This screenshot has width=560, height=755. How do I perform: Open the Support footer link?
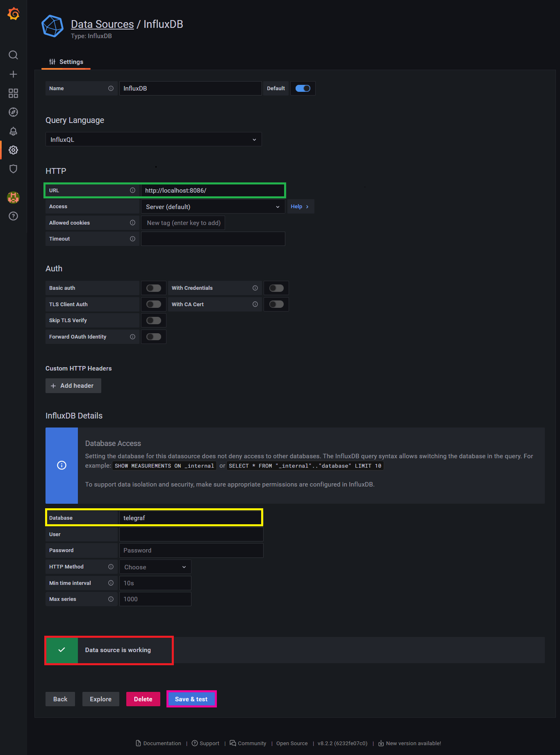tap(205, 744)
